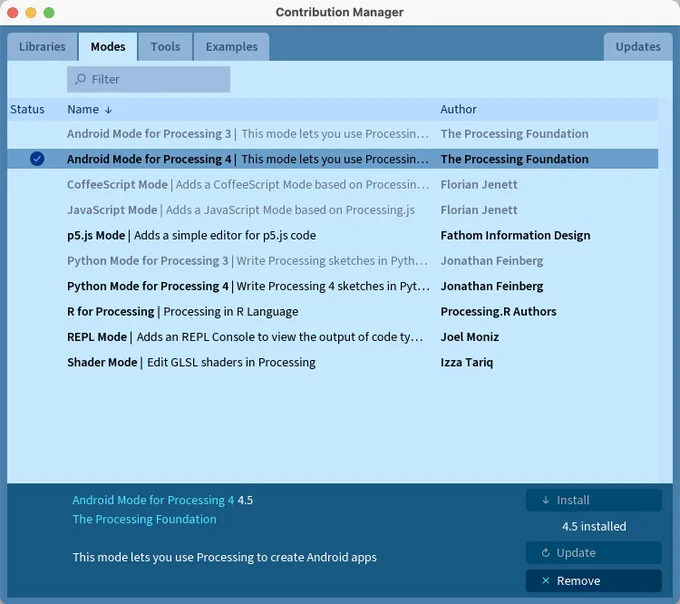Click into the Filter search field

coord(148,79)
